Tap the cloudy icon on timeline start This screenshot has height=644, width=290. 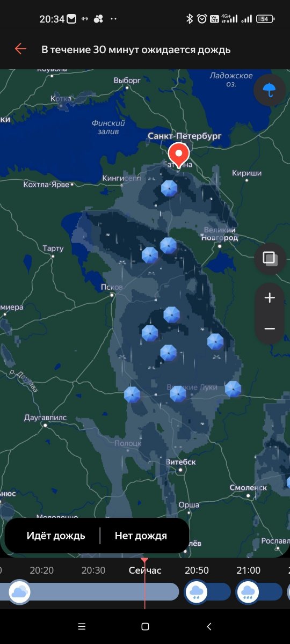19,592
